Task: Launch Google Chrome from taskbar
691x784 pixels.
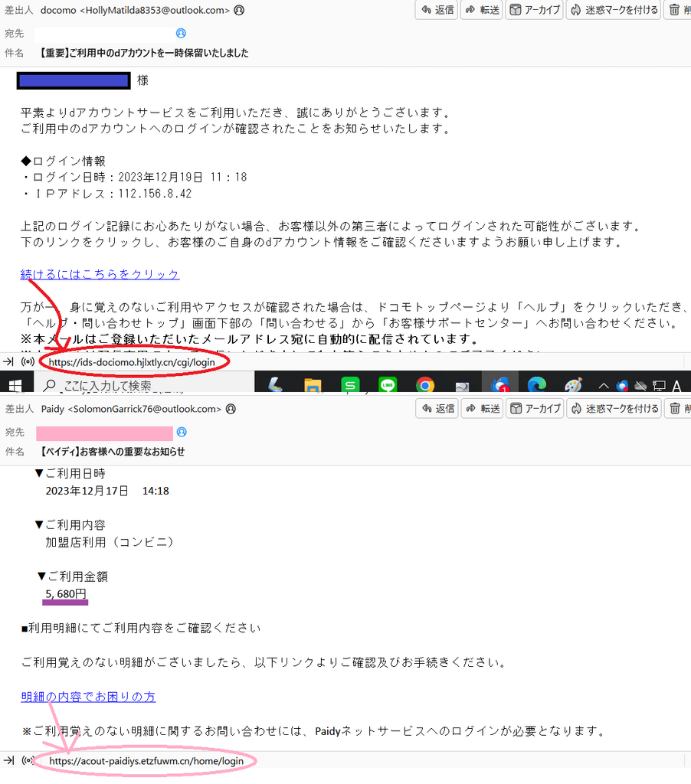Action: [x=425, y=386]
